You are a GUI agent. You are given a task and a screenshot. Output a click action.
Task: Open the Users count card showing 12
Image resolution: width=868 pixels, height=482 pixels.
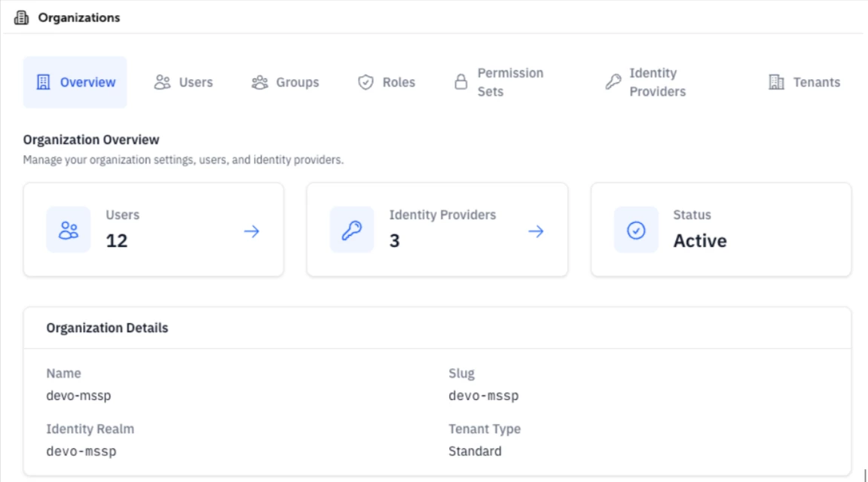pyautogui.click(x=154, y=230)
